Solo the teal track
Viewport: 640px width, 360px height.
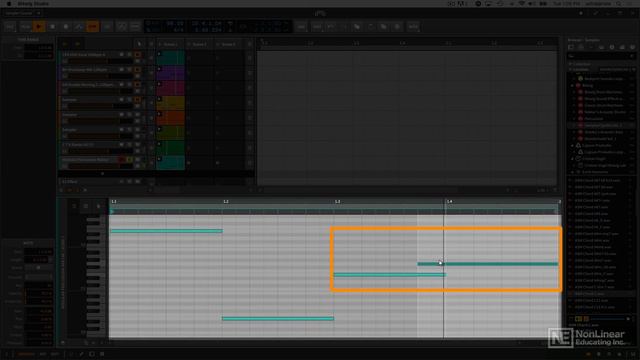coord(129,54)
